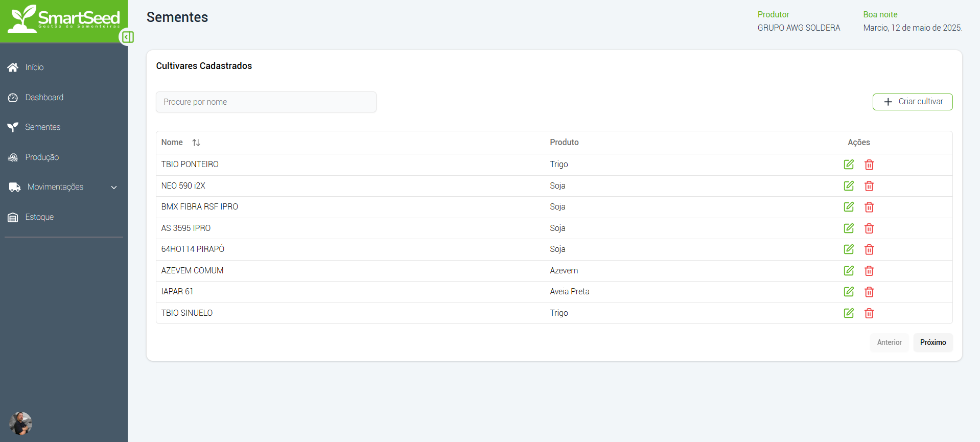This screenshot has width=980, height=442.
Task: Select the 64HO114 PIRAPÓ name cell
Action: pos(193,249)
